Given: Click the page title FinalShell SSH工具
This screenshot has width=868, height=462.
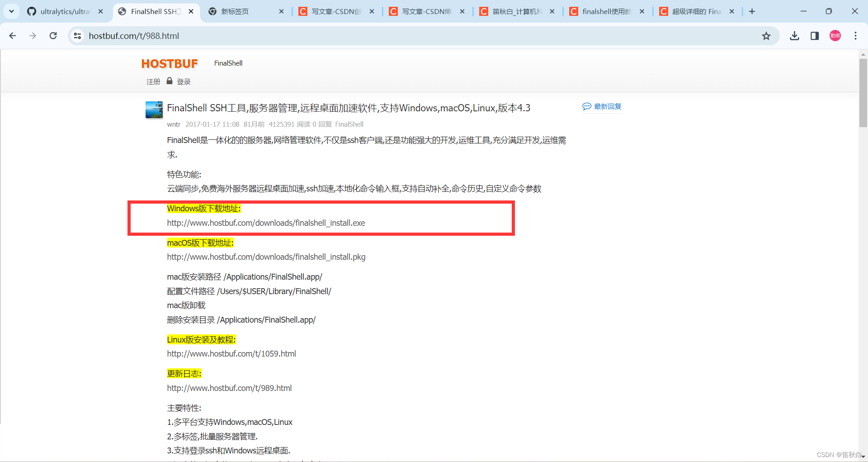Looking at the screenshot, I should (x=349, y=108).
